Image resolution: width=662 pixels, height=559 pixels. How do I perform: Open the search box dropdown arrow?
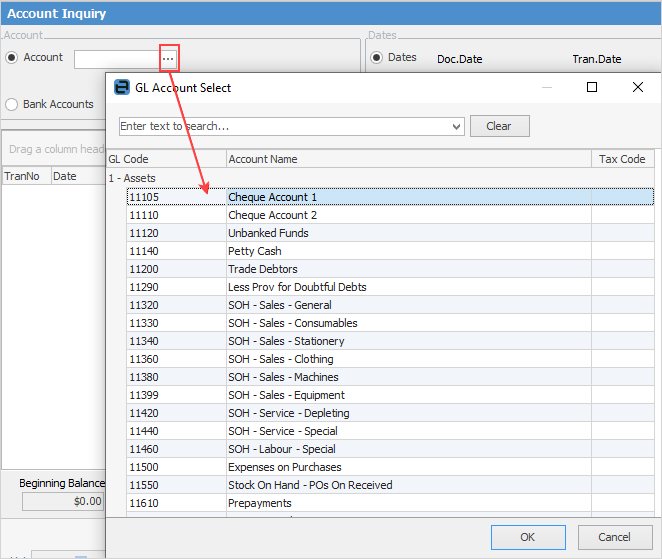coord(457,127)
